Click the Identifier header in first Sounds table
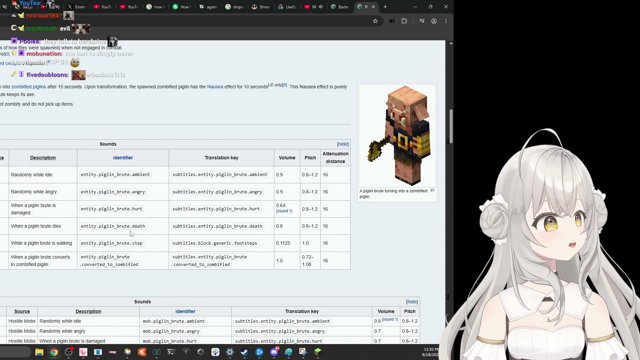 click(123, 158)
